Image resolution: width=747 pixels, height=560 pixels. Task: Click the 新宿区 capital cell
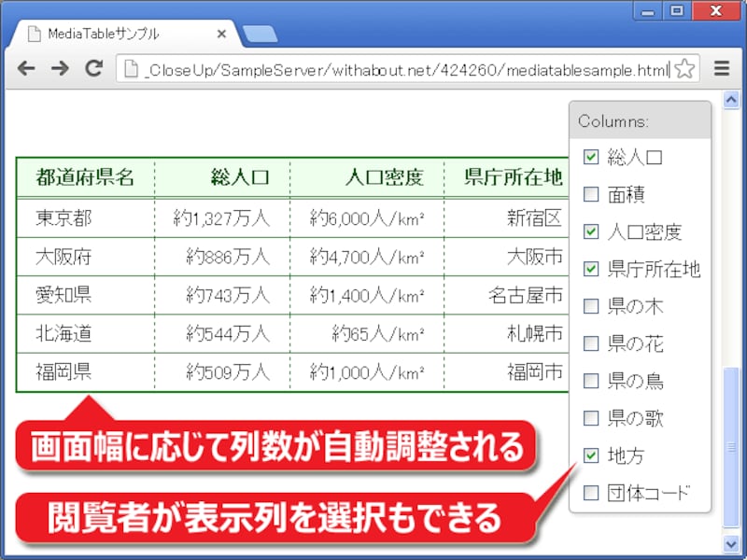click(x=506, y=218)
